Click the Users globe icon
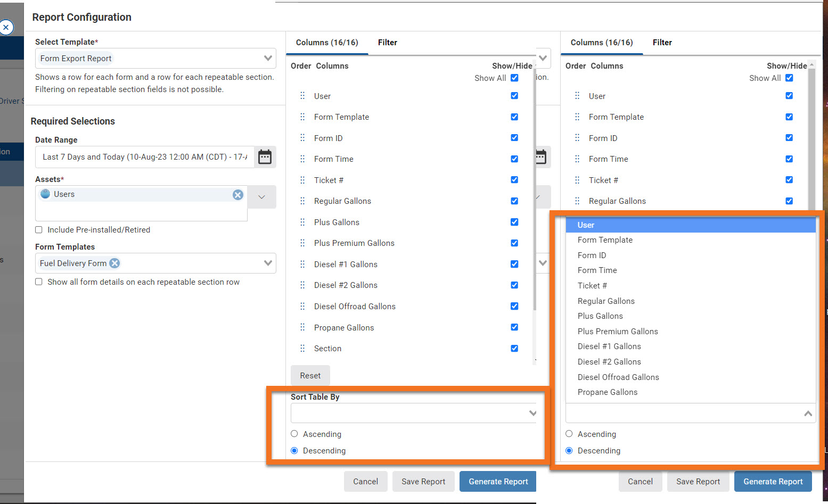 [45, 194]
